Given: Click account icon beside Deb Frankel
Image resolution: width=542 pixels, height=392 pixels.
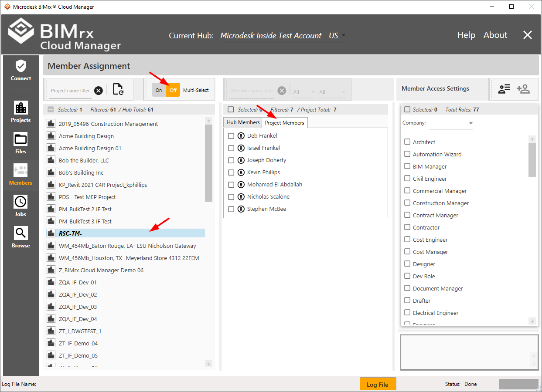Looking at the screenshot, I should (241, 136).
